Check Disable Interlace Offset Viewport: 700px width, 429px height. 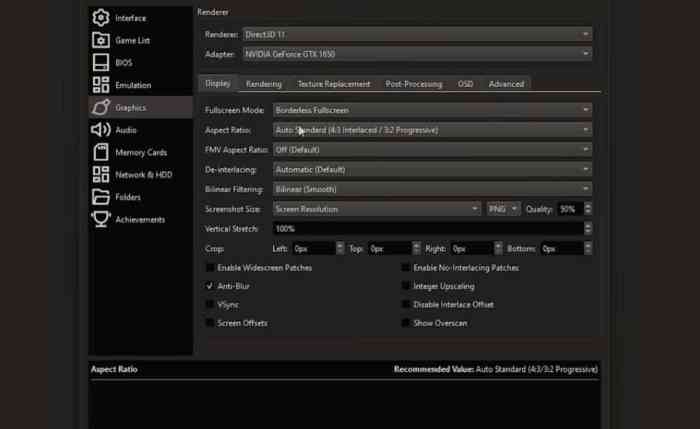click(405, 304)
